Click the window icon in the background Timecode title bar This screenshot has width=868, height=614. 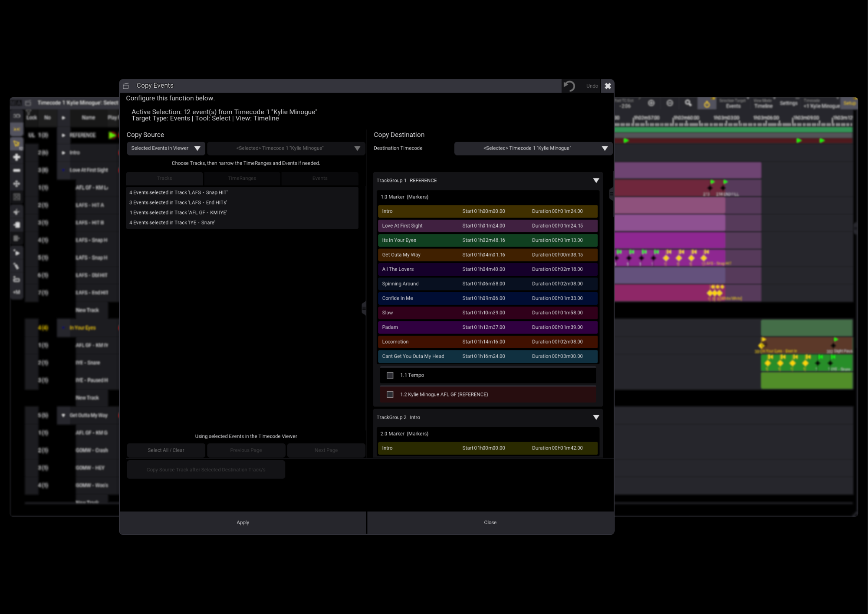(28, 103)
